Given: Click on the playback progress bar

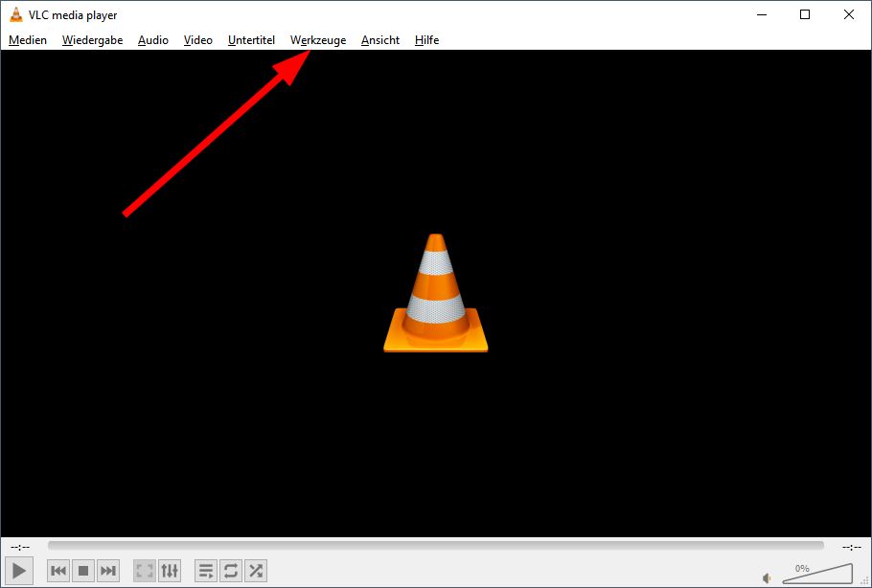Looking at the screenshot, I should [x=436, y=546].
